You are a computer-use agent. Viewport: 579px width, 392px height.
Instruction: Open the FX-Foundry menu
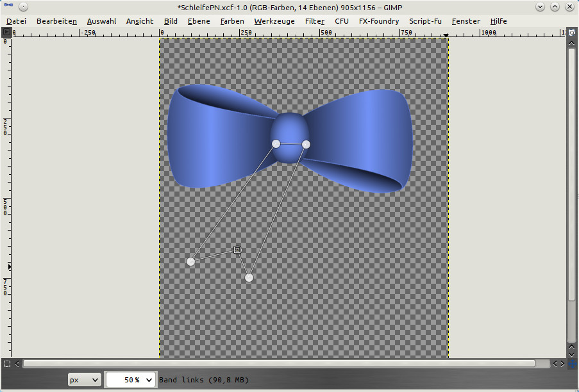pyautogui.click(x=378, y=21)
